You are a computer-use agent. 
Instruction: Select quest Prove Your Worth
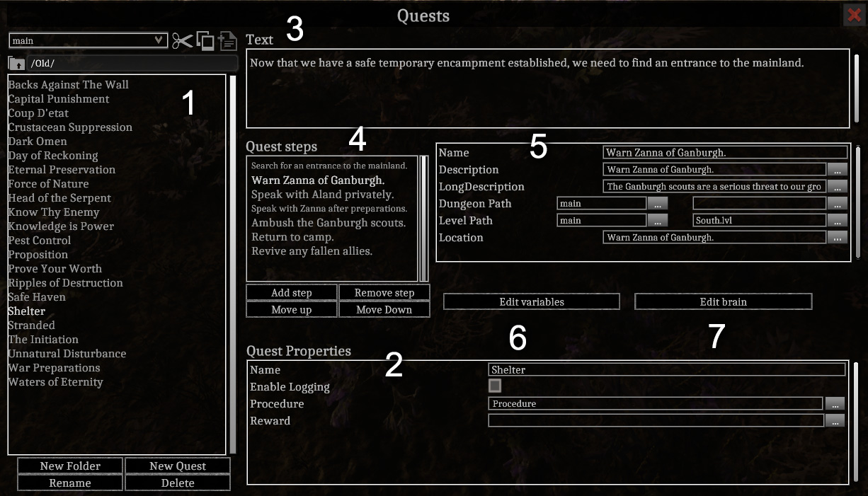[55, 269]
